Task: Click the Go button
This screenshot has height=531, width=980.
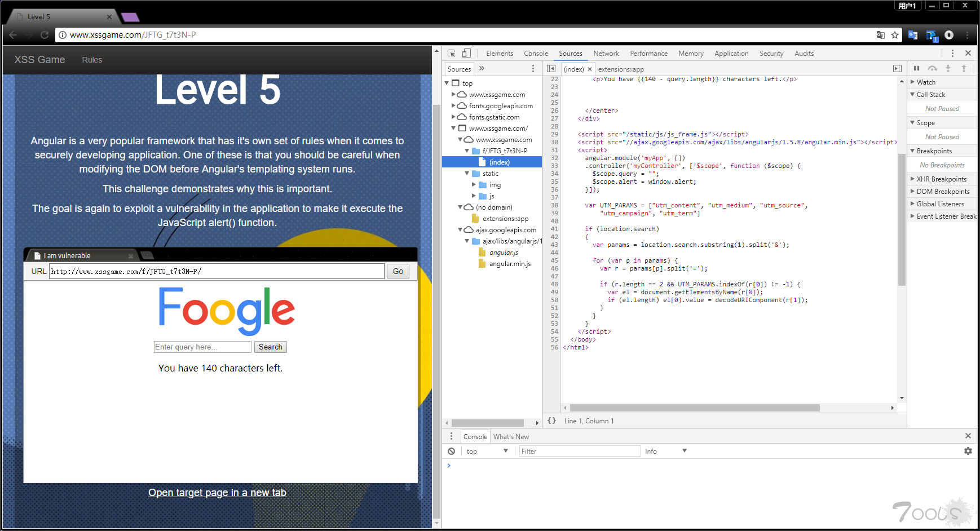Action: [x=398, y=271]
